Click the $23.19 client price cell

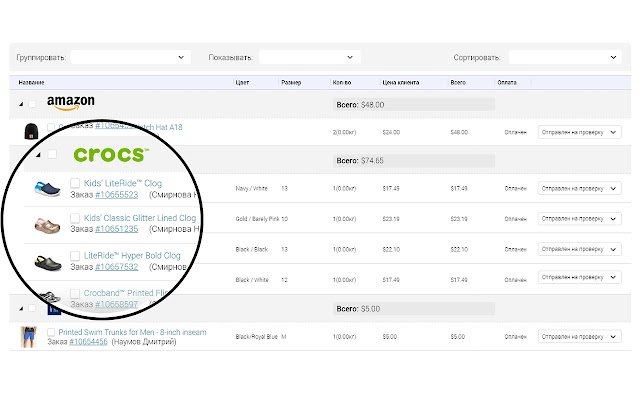pos(391,219)
